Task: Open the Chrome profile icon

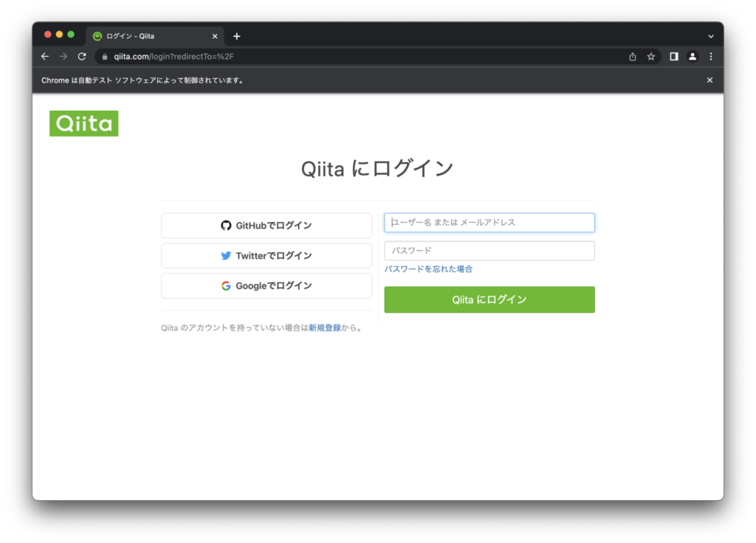Action: (x=693, y=56)
